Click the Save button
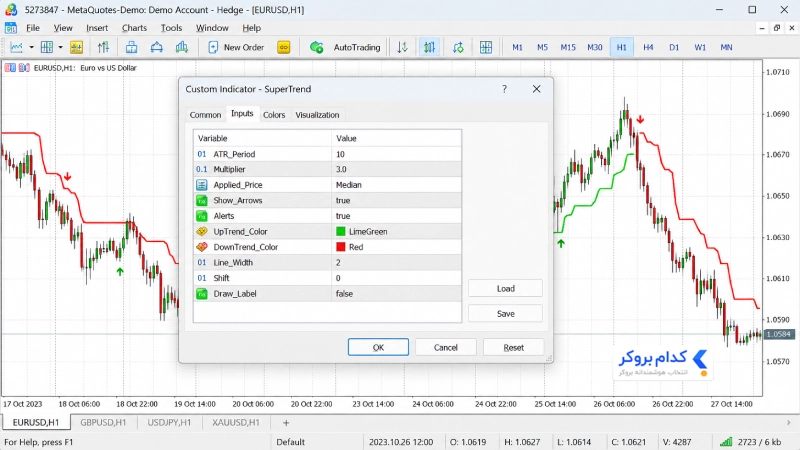 pyautogui.click(x=505, y=314)
